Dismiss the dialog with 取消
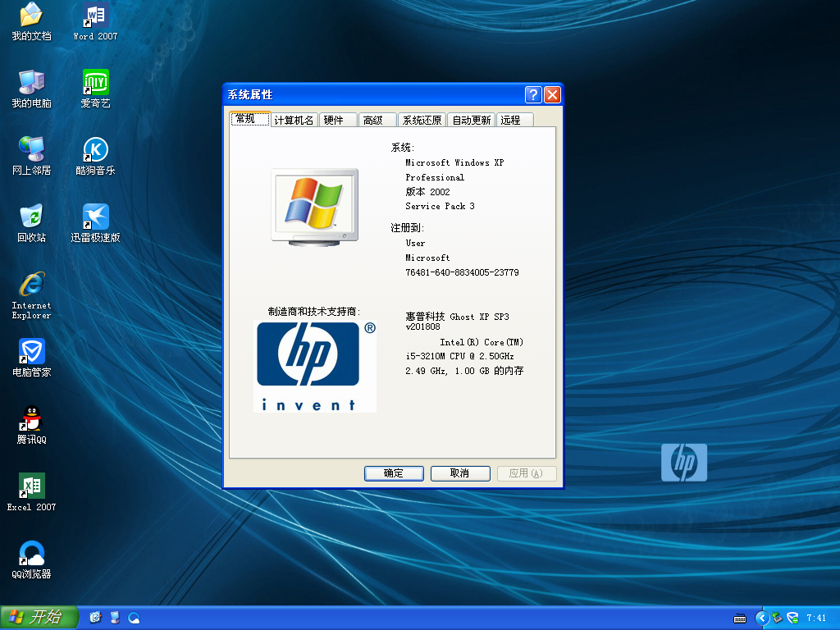Viewport: 840px width, 630px height. [460, 473]
